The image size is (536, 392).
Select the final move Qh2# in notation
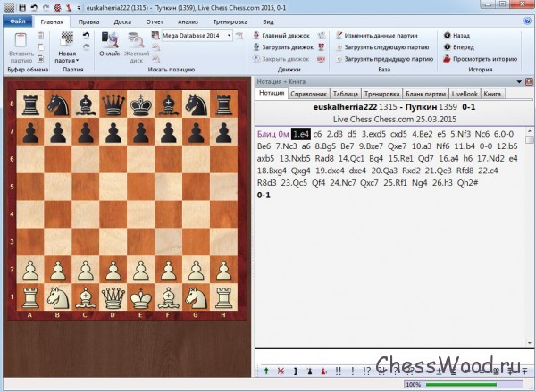tap(467, 183)
